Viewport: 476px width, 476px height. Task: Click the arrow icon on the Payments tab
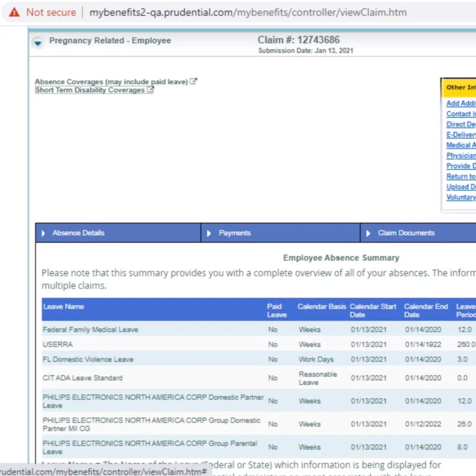[x=209, y=233]
